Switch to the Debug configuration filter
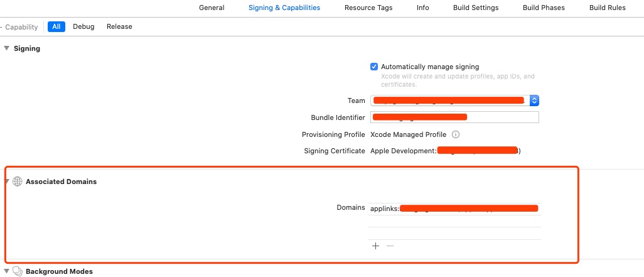Image resolution: width=644 pixels, height=277 pixels. pos(83,26)
